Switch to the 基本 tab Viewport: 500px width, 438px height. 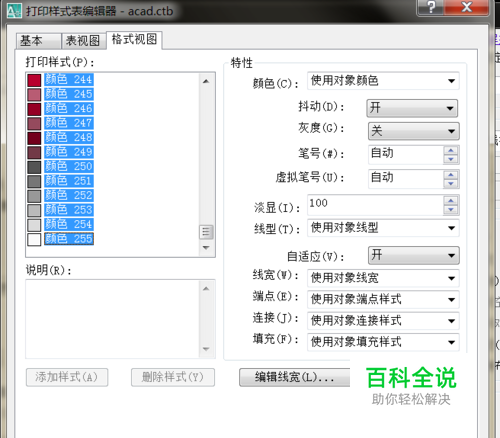38,41
